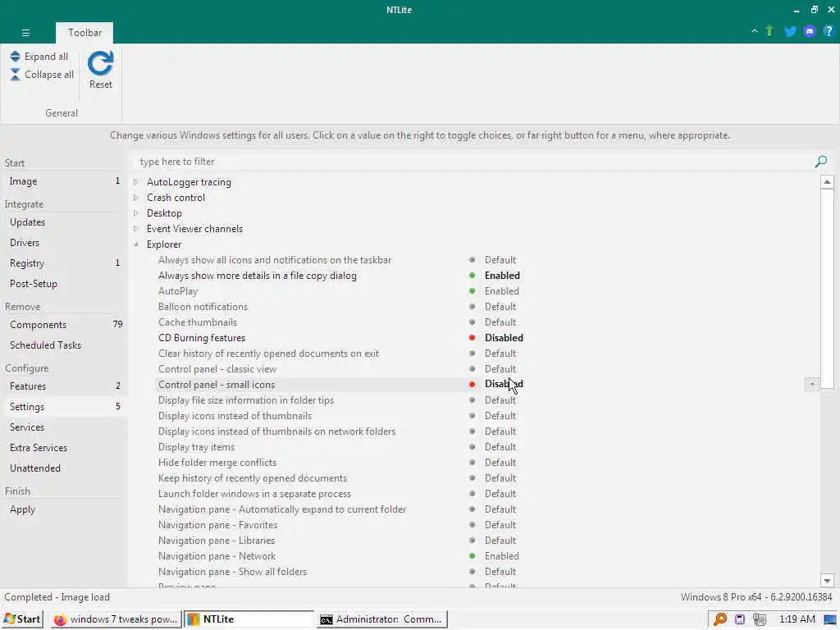Open the Drivers page in sidebar

coord(64,243)
